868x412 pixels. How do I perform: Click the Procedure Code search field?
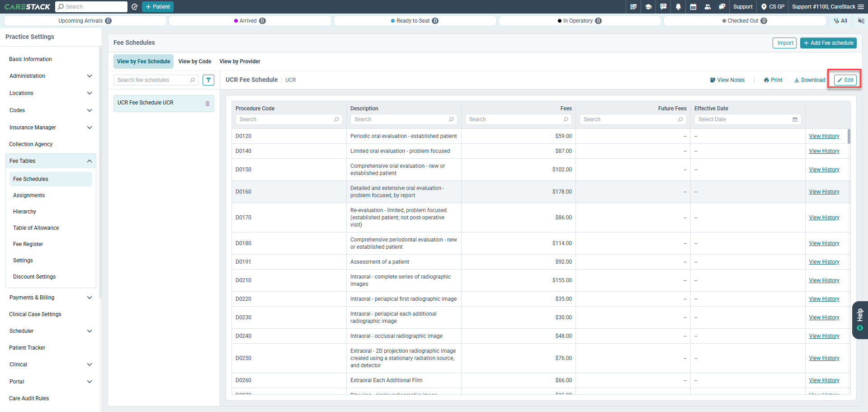click(x=289, y=119)
